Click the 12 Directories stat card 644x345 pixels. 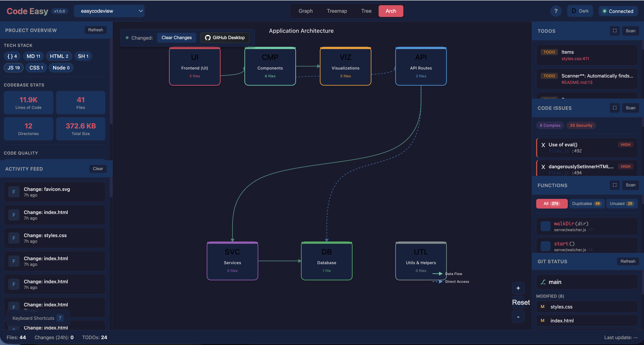[x=29, y=129]
